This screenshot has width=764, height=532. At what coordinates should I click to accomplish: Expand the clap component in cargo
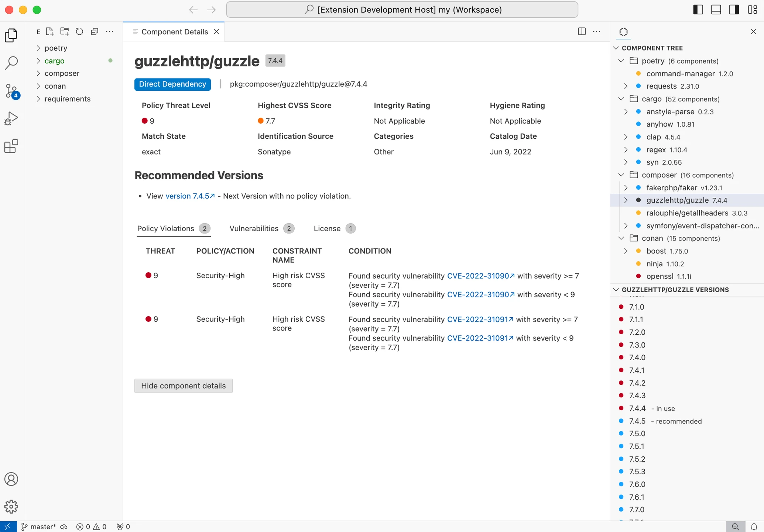(x=625, y=137)
